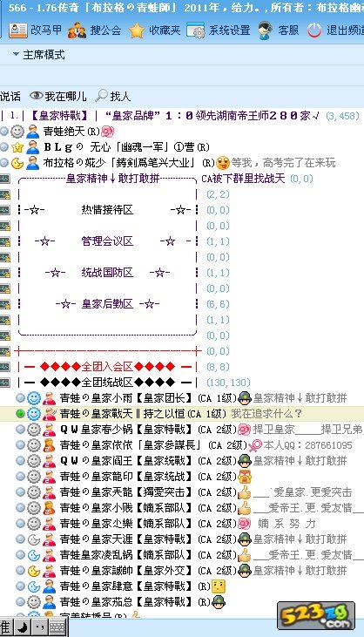This screenshot has height=637, width=364.
Task: Click the 【皇家特戰】 top channel title
Action: click(x=59, y=116)
